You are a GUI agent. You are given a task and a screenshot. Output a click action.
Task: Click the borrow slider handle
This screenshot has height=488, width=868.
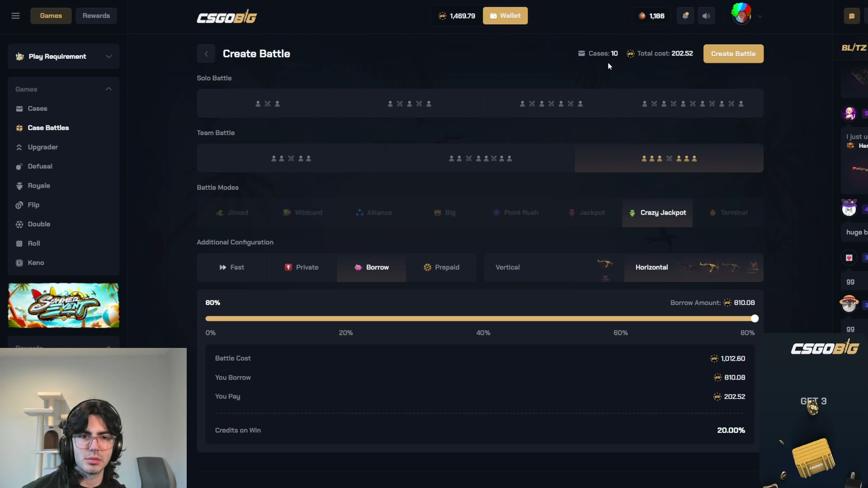[755, 319]
